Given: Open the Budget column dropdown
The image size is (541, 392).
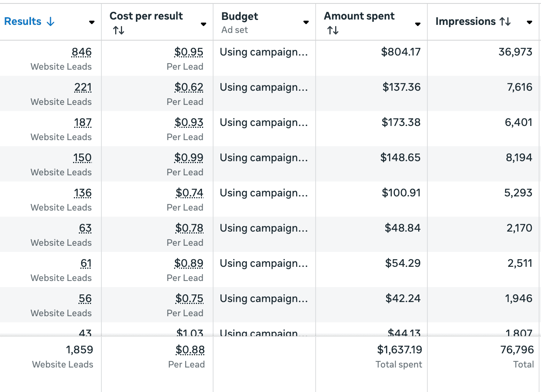Looking at the screenshot, I should click(306, 22).
